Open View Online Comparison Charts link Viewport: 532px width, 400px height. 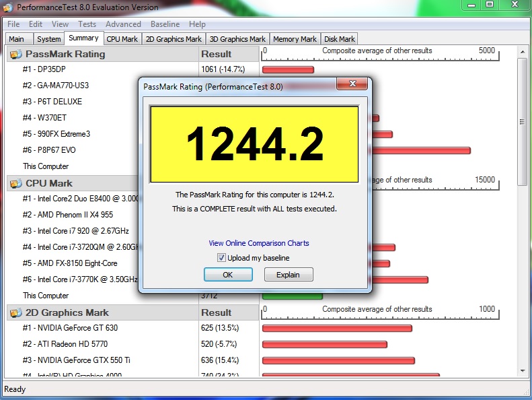point(258,243)
